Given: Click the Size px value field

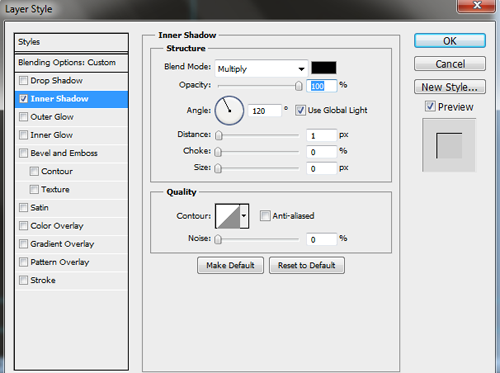Looking at the screenshot, I should click(322, 168).
